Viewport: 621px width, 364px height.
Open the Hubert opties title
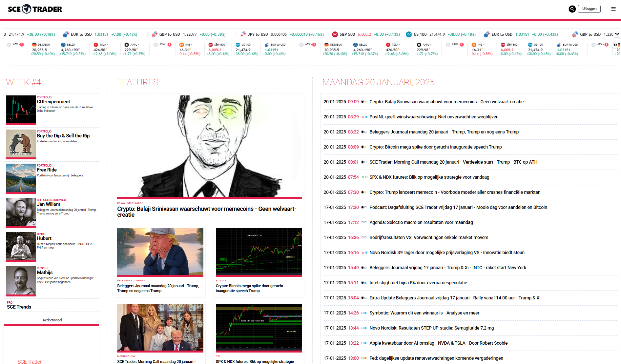point(44,238)
